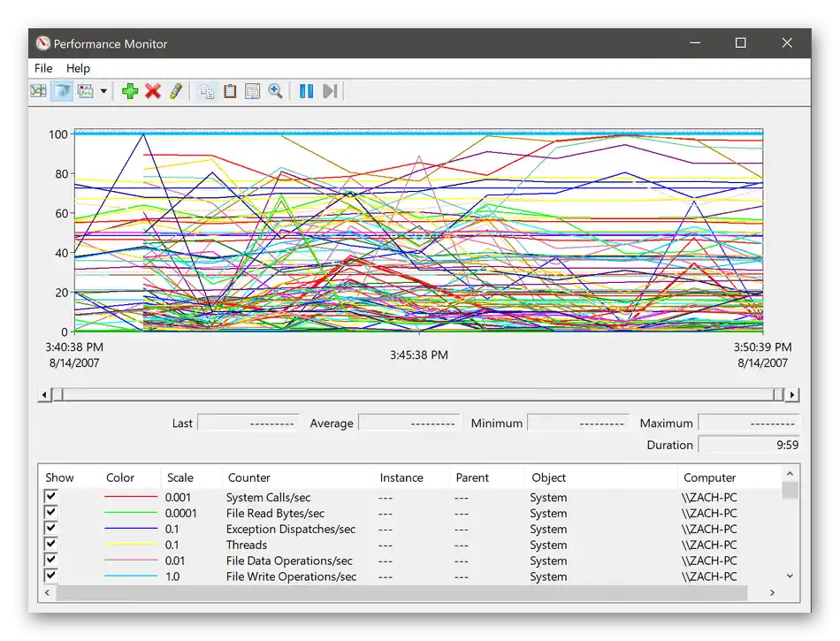The width and height of the screenshot is (840, 641).
Task: Open the File menu
Action: (x=43, y=68)
